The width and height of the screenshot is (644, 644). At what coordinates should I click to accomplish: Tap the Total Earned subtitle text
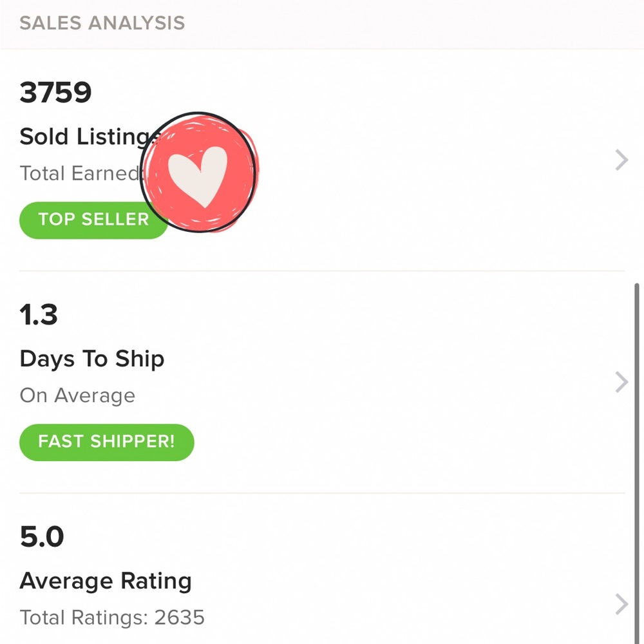point(79,173)
